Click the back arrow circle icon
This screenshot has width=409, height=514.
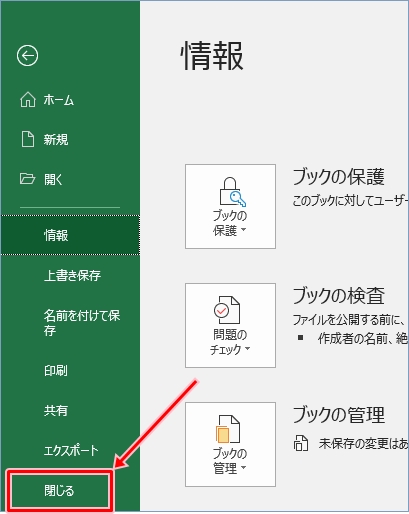(27, 55)
